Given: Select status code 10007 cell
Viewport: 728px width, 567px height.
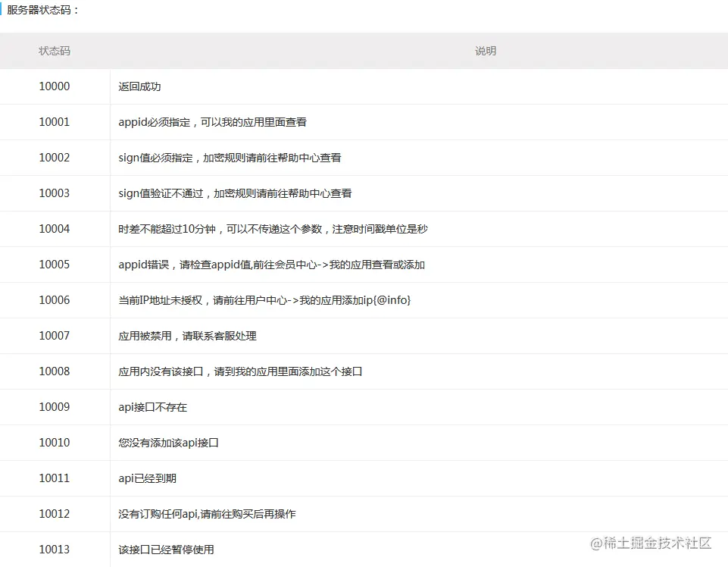Looking at the screenshot, I should click(x=55, y=336).
